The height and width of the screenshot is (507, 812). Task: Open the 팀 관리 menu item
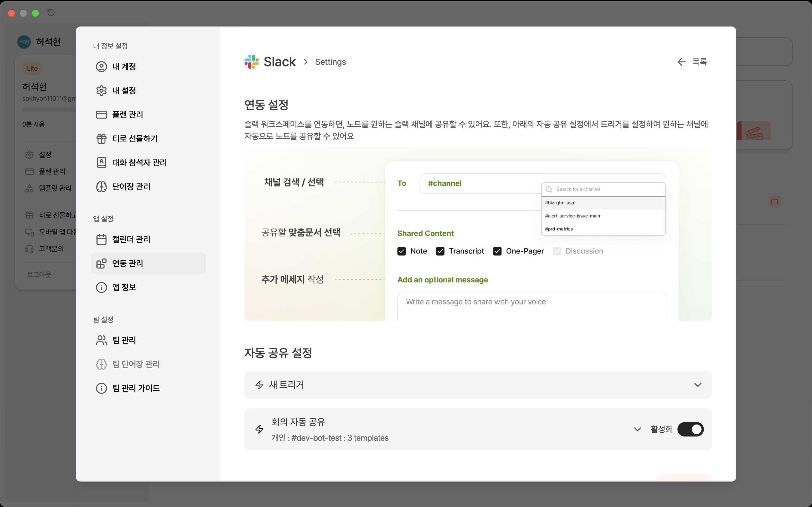coord(124,340)
